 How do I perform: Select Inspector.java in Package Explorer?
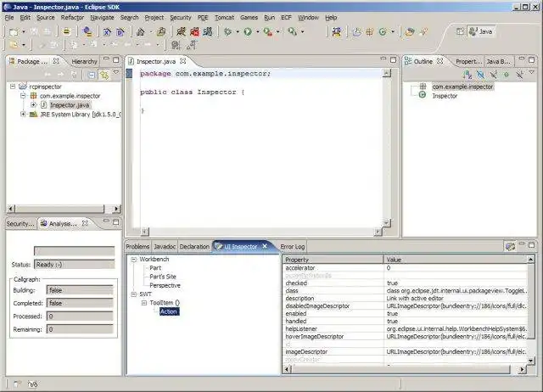tap(70, 105)
